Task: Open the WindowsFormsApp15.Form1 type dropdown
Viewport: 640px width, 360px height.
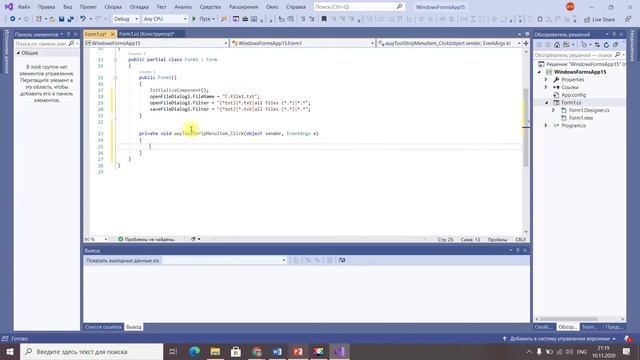Action: [x=302, y=43]
